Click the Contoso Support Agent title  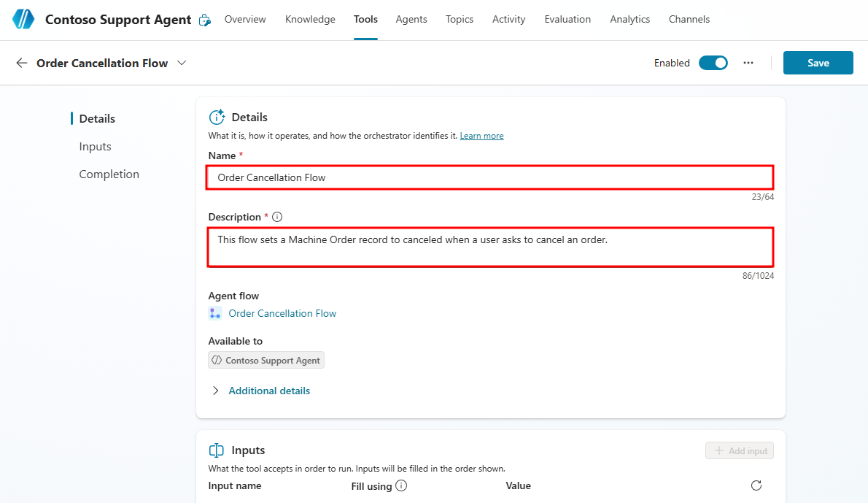118,20
